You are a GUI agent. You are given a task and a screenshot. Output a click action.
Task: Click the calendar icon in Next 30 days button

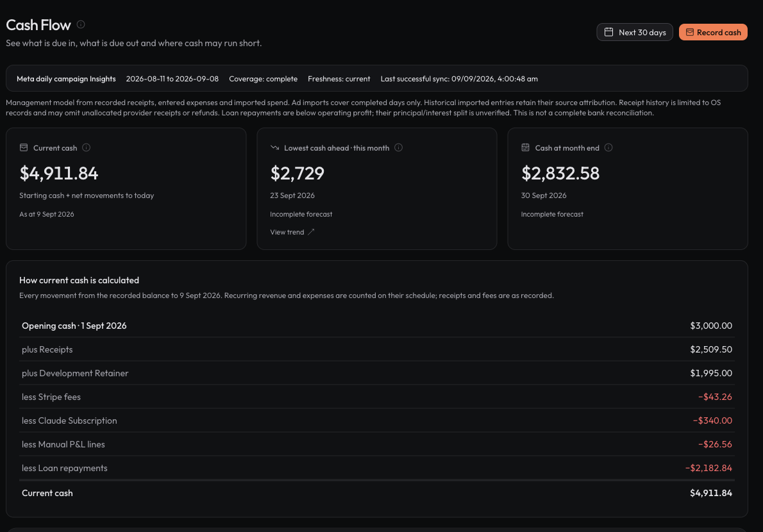pyautogui.click(x=608, y=32)
